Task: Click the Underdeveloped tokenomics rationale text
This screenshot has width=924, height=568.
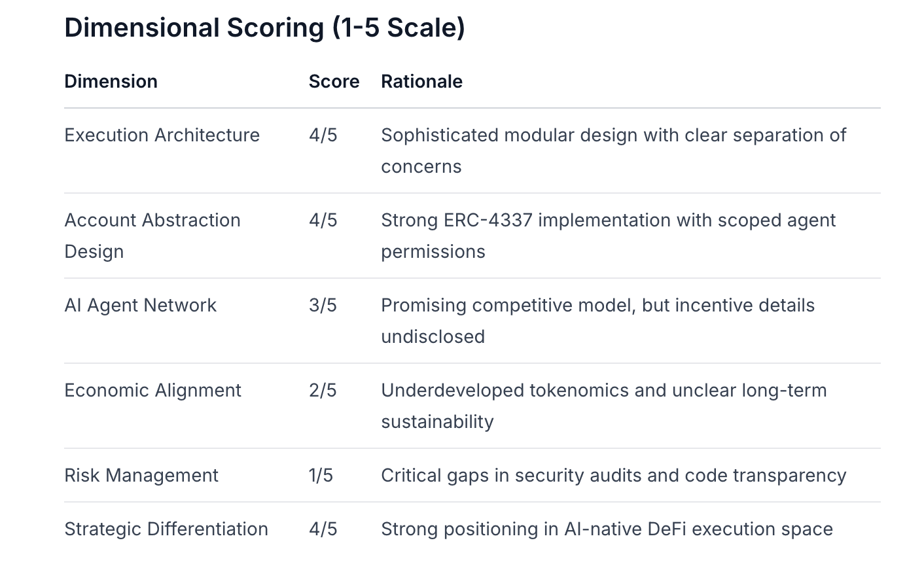Action: (603, 391)
